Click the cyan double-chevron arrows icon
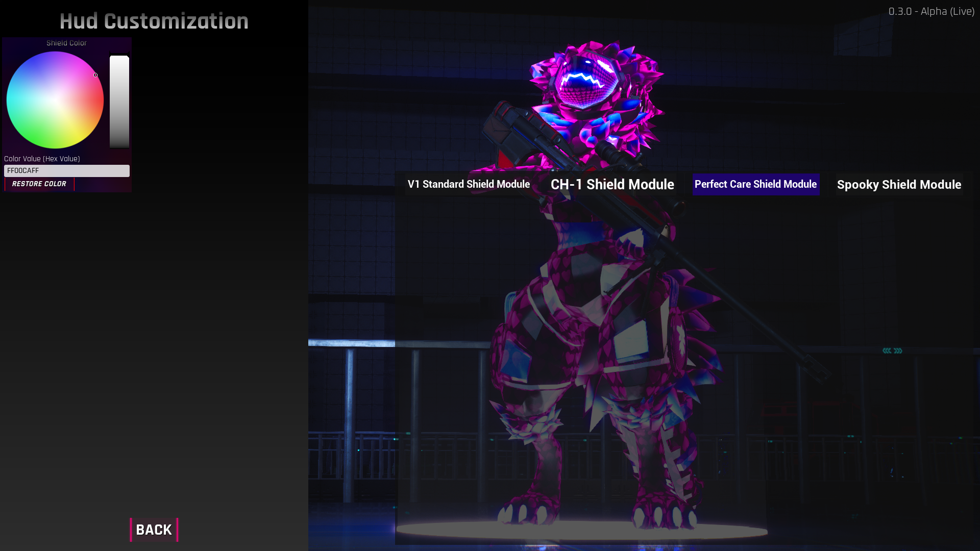Screen dimensions: 980x551 pyautogui.click(x=892, y=350)
